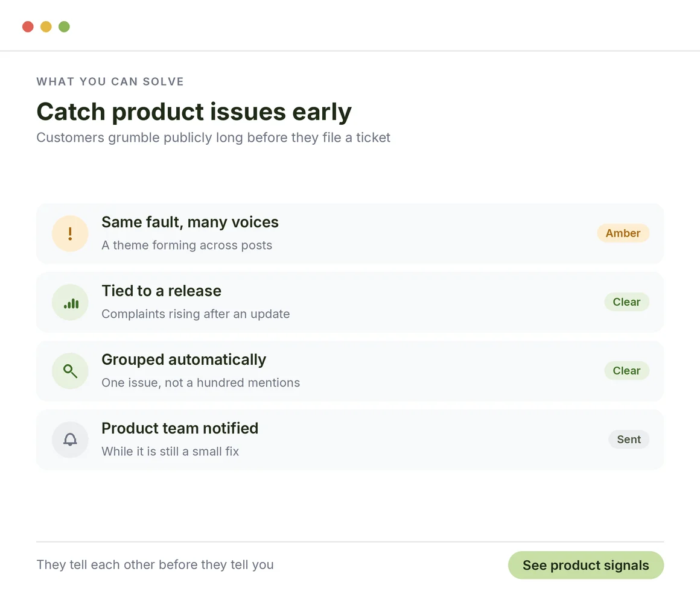The image size is (700, 603).
Task: Click 'WHAT YOU CAN SOLVE' label
Action: point(110,81)
